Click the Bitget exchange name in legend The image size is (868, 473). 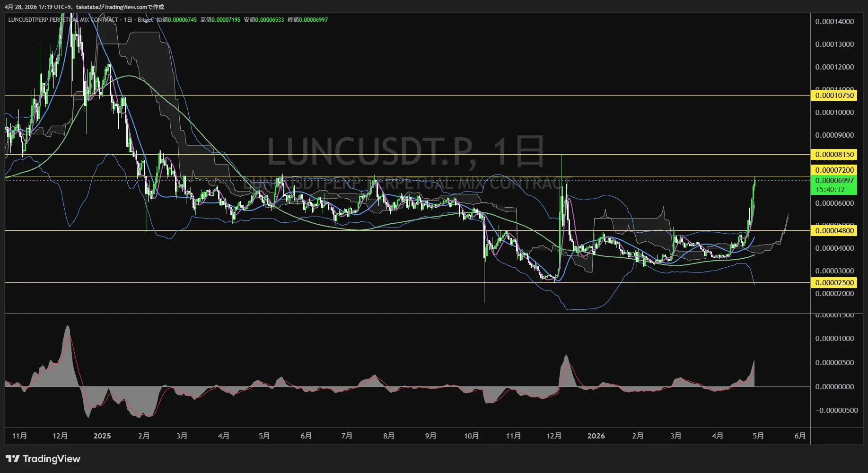tap(145, 20)
